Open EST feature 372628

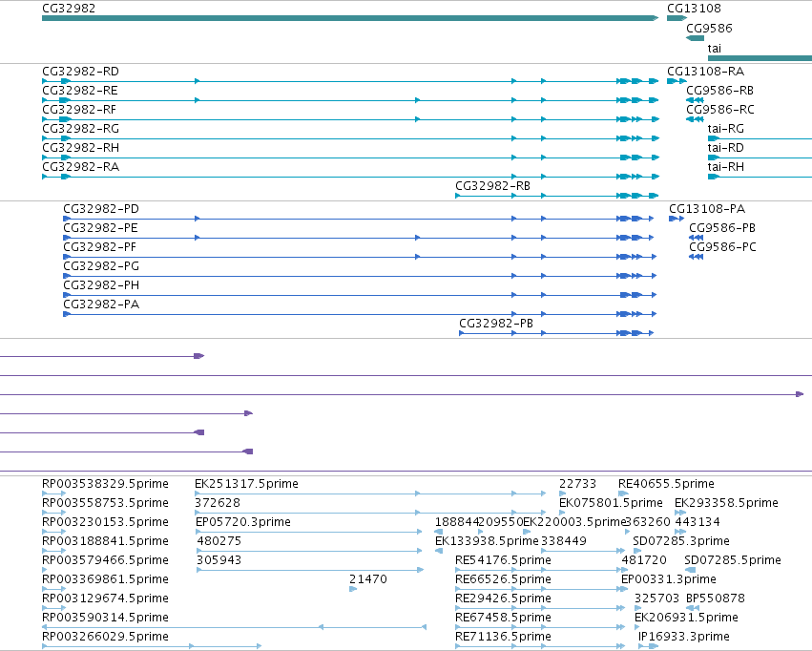(218, 503)
